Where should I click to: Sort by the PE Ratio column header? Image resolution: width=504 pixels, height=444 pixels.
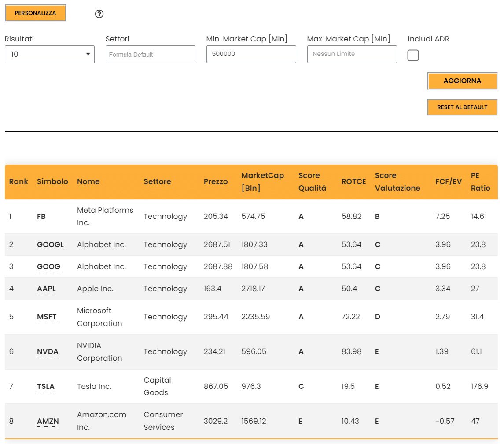[x=481, y=181]
